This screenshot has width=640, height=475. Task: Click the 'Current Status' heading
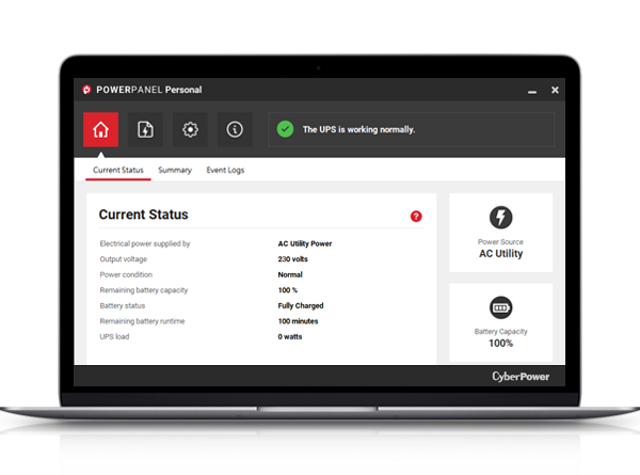pyautogui.click(x=143, y=215)
